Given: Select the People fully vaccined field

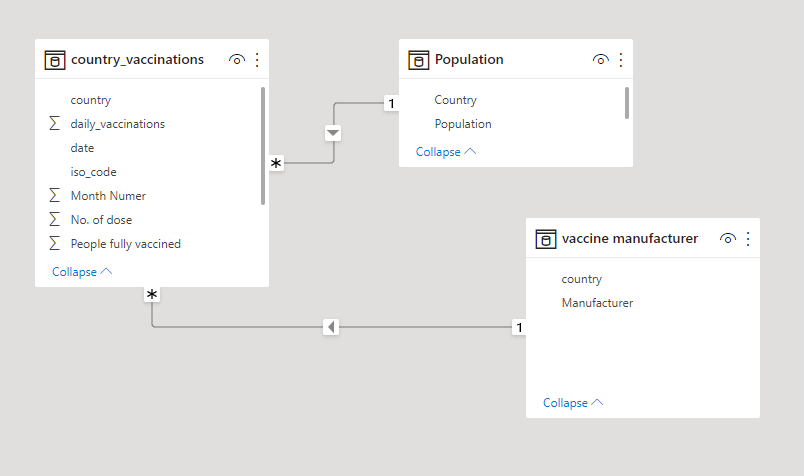Looking at the screenshot, I should click(x=126, y=244).
